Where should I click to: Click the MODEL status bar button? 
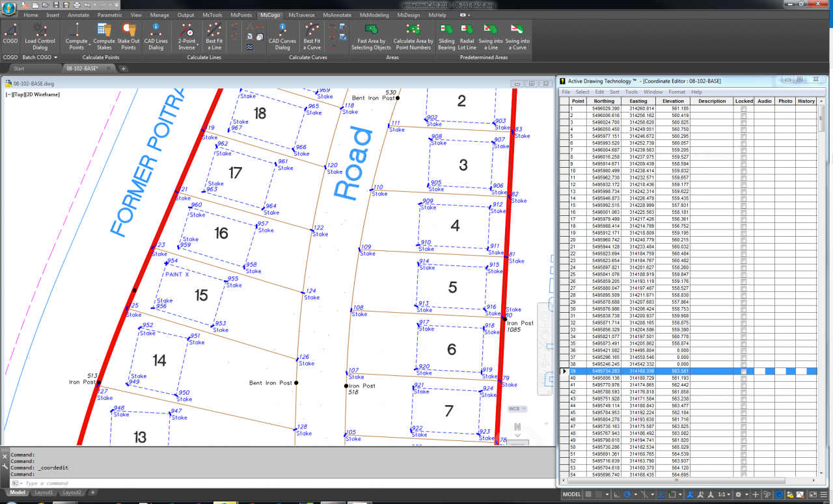click(571, 495)
